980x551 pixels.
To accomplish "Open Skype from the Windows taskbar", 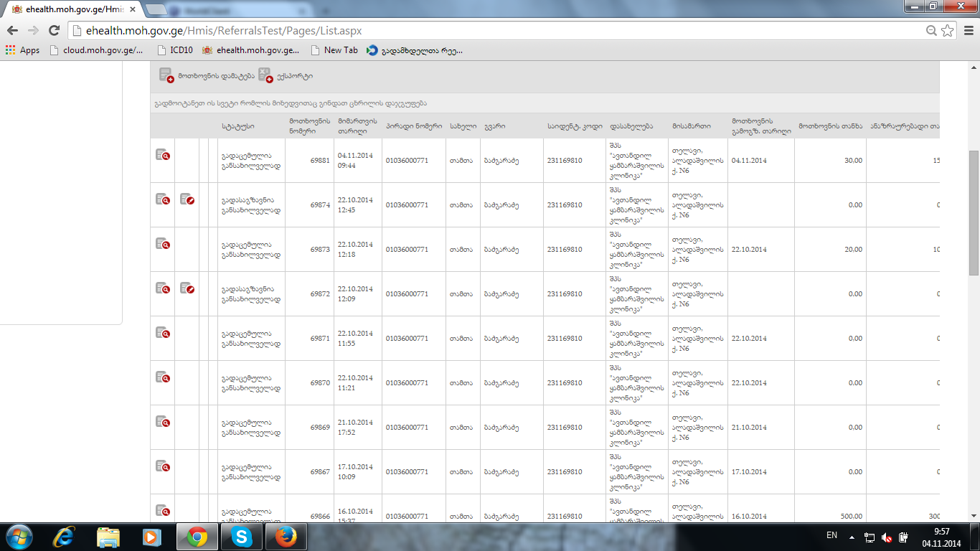I will pos(242,537).
